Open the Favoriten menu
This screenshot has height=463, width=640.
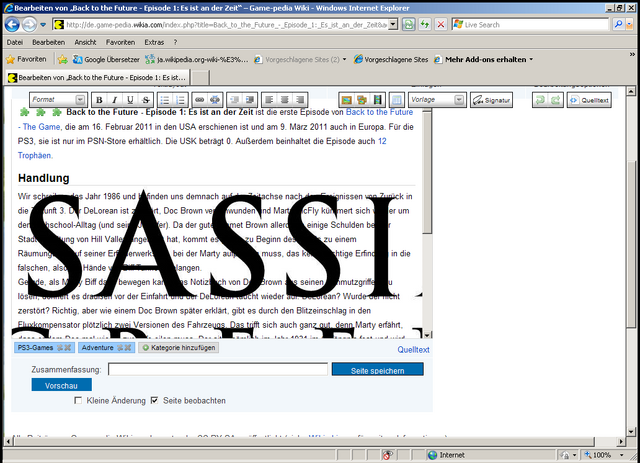point(120,42)
